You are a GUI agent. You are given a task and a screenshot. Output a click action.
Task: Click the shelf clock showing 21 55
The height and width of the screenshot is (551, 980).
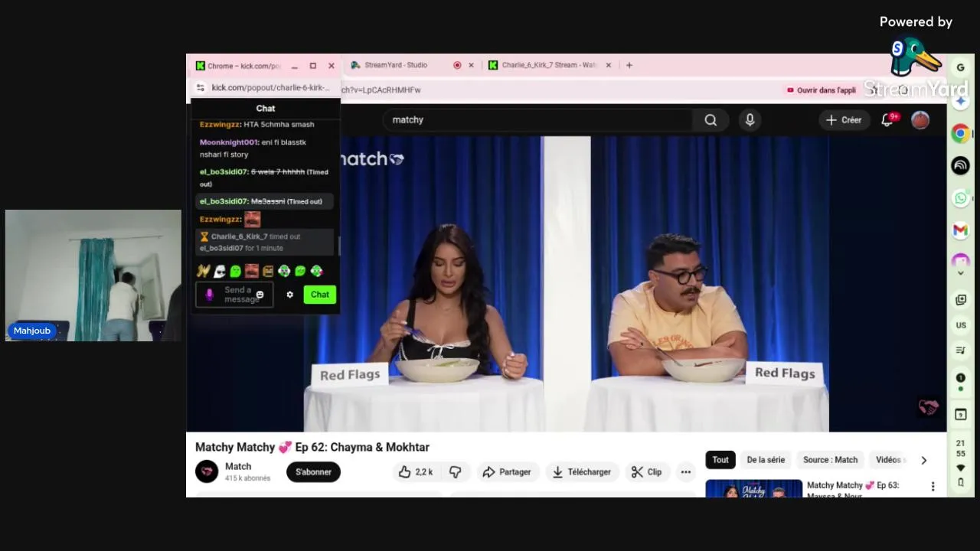pyautogui.click(x=961, y=448)
